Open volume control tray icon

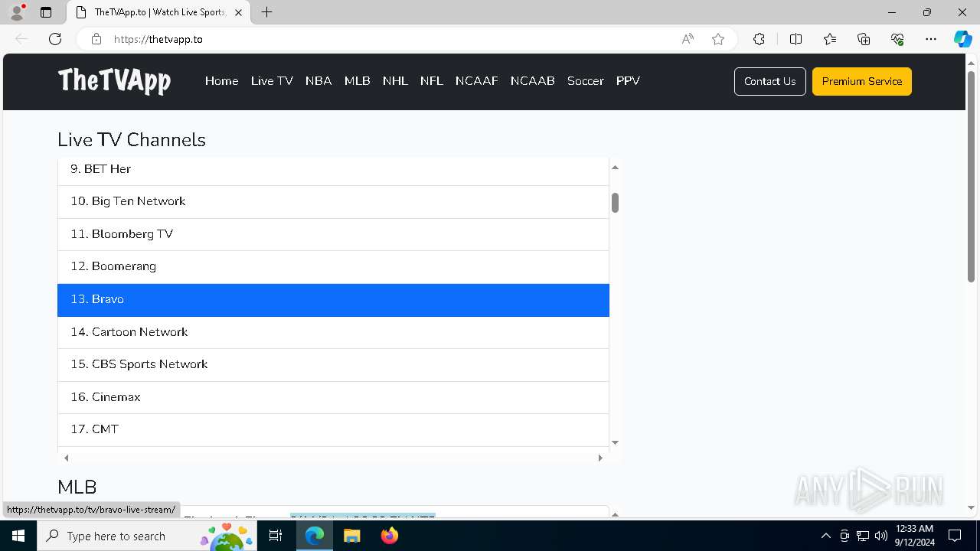881,536
